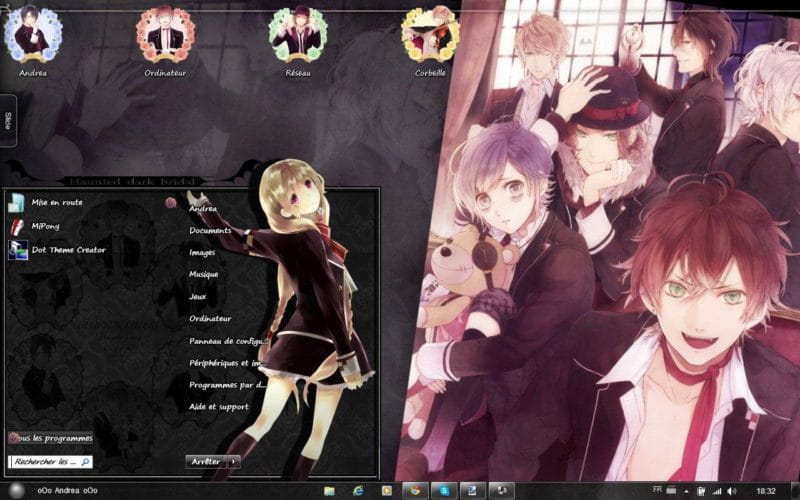
Task: Click the Rechercher search field
Action: [46, 462]
